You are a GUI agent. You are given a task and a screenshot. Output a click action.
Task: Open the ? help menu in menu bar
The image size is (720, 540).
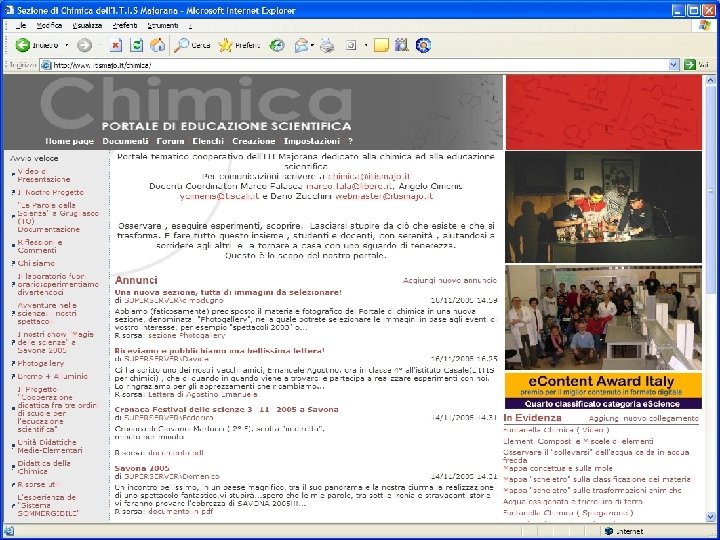click(x=190, y=25)
